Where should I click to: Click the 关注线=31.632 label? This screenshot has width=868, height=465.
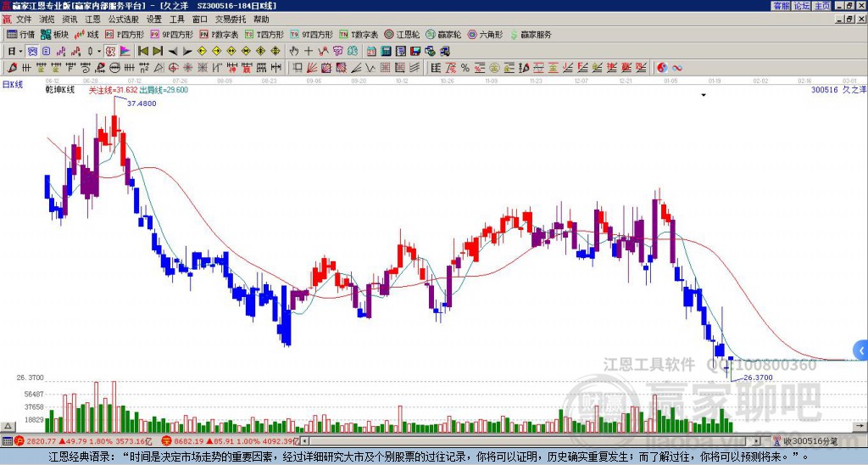[x=113, y=90]
